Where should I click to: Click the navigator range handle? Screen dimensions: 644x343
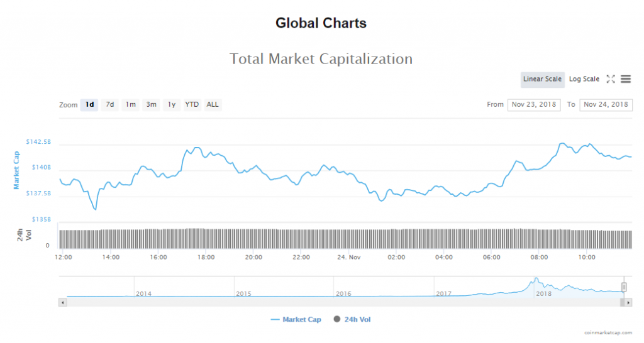624,287
